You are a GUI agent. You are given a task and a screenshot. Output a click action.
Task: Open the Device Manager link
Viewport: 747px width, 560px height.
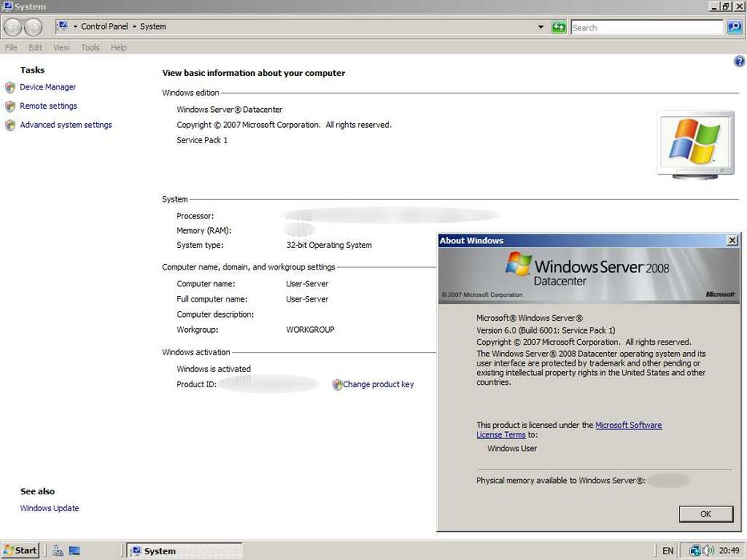point(48,87)
